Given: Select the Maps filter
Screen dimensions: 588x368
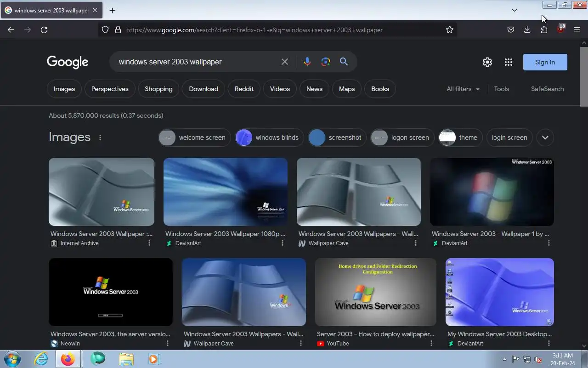Looking at the screenshot, I should point(347,89).
